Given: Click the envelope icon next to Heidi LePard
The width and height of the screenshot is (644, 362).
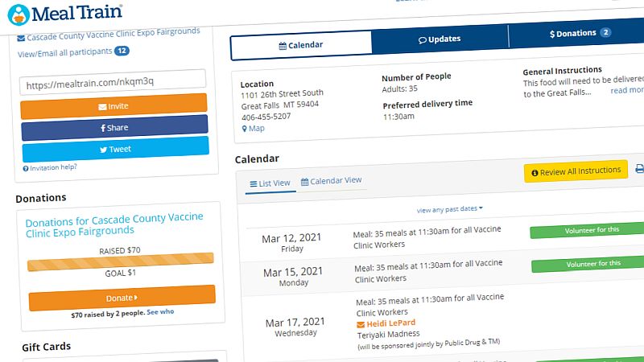Looking at the screenshot, I should tap(361, 323).
